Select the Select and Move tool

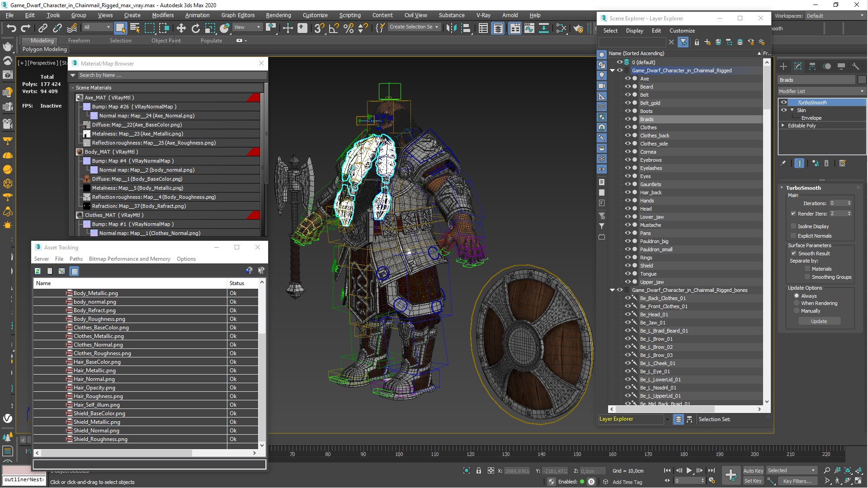point(181,28)
